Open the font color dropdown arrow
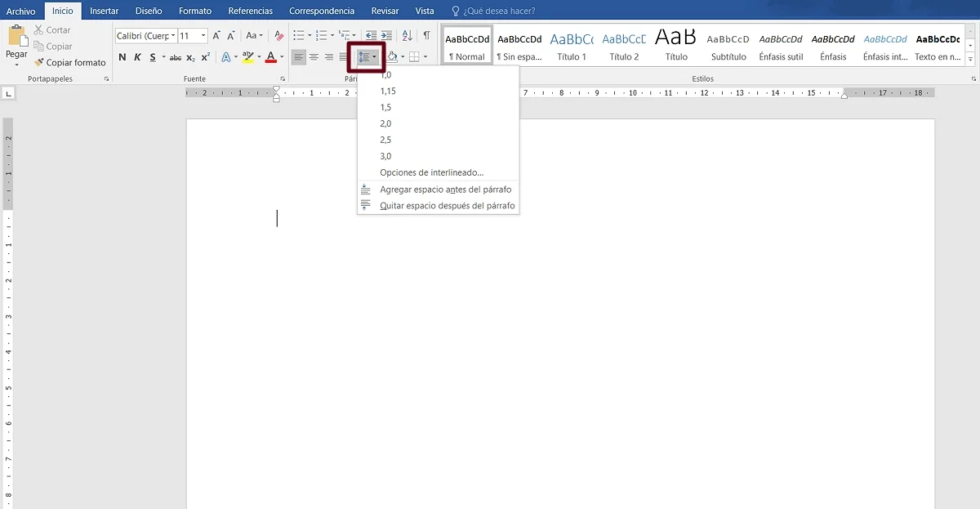 coord(282,57)
